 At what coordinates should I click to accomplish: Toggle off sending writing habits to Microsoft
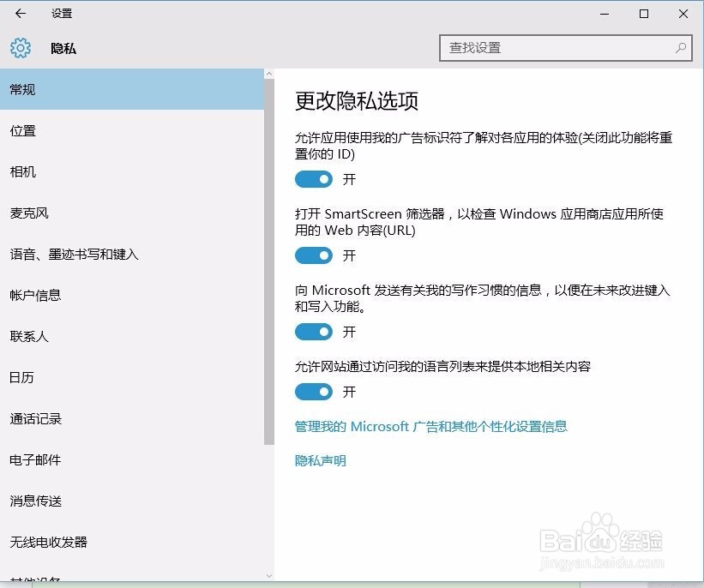[x=313, y=332]
